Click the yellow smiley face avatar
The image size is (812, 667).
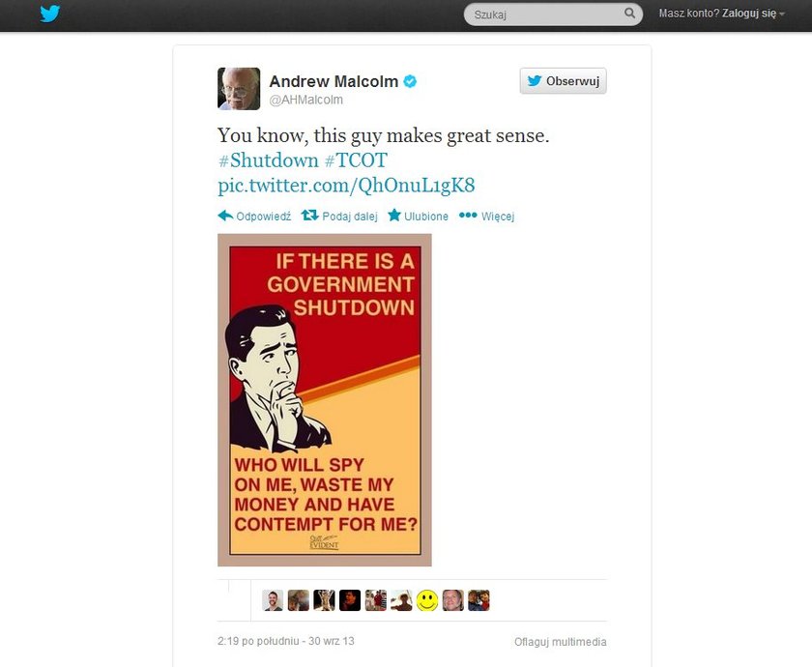(427, 600)
